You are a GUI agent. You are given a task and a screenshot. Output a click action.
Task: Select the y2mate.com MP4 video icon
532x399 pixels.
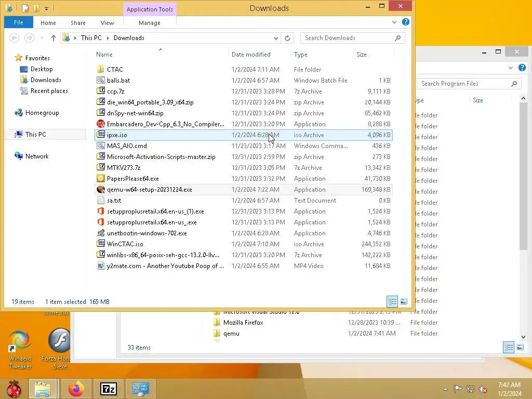[x=100, y=265]
